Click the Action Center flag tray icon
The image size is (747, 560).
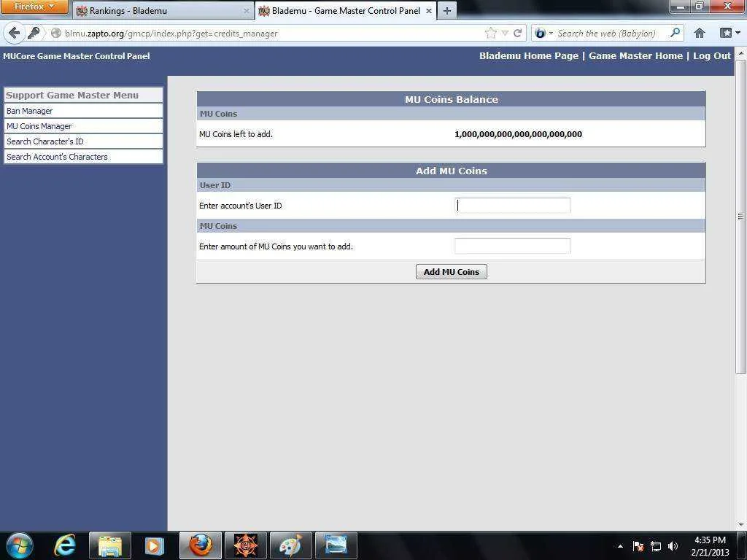(x=638, y=546)
